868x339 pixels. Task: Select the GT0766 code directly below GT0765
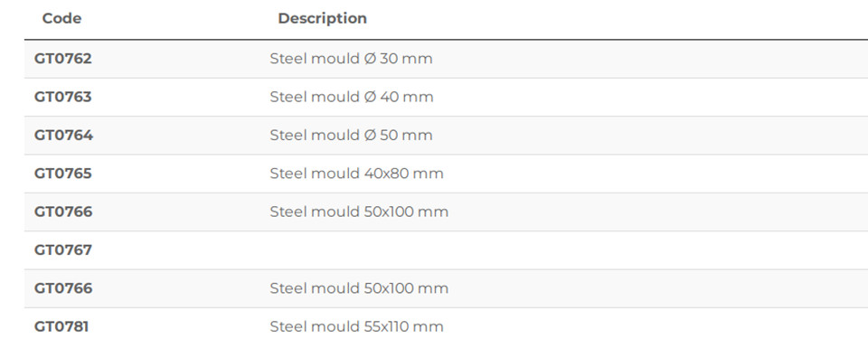(63, 212)
